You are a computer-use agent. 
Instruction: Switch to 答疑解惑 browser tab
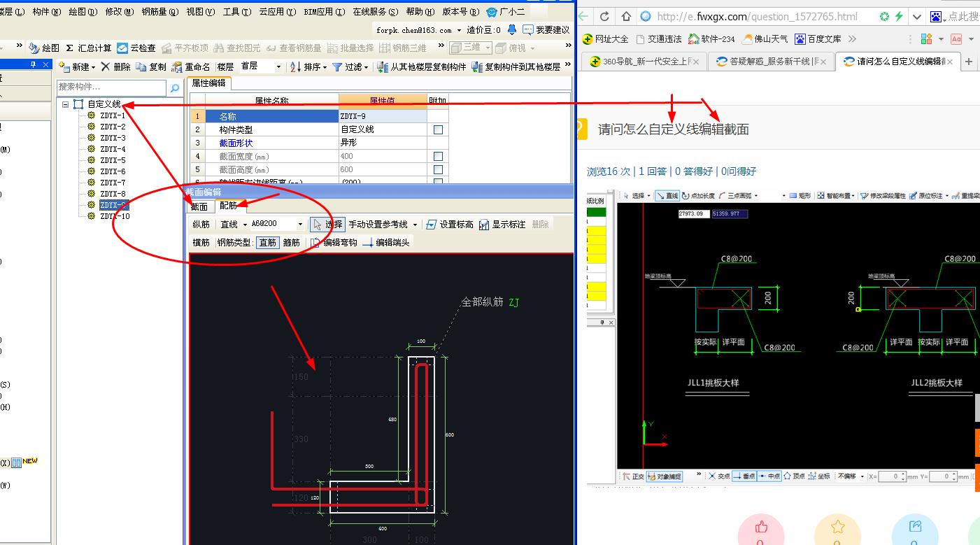pyautogui.click(x=771, y=62)
